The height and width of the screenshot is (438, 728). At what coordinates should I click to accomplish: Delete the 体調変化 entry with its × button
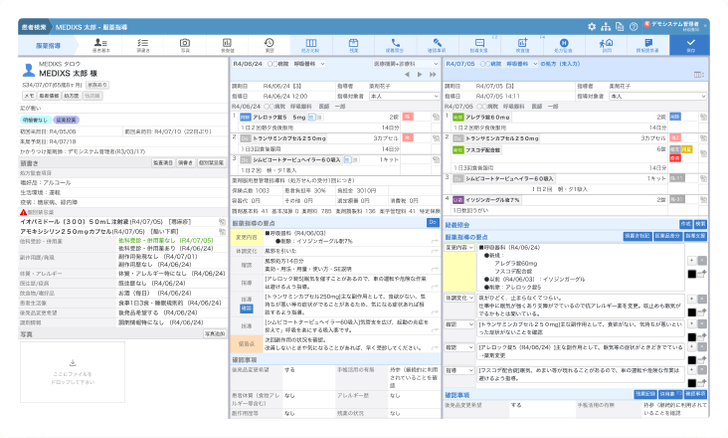[x=702, y=299]
